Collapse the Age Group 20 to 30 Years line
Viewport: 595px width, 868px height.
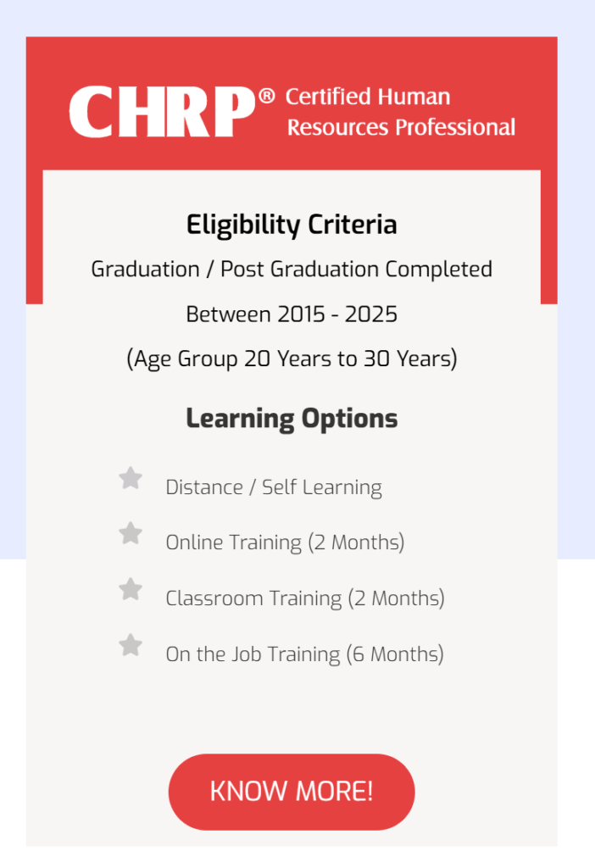[x=292, y=359]
